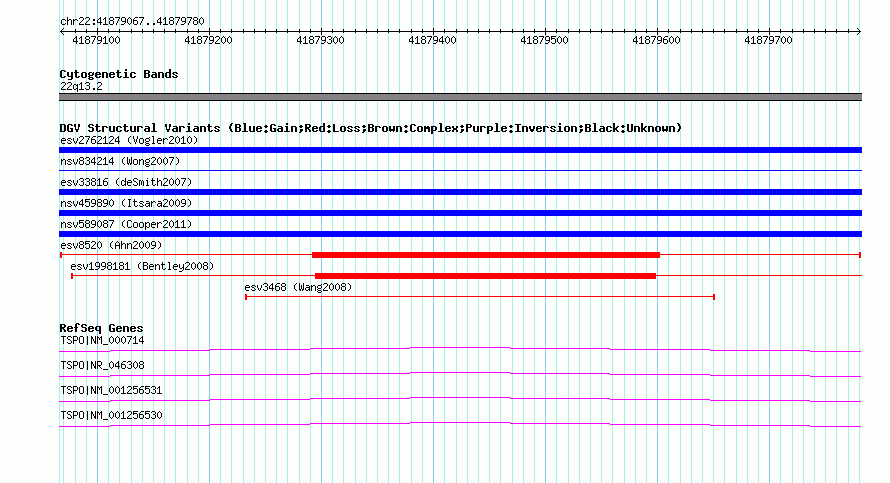
Task: Open variant nsv834214 (Wong2007) label
Action: click(120, 161)
